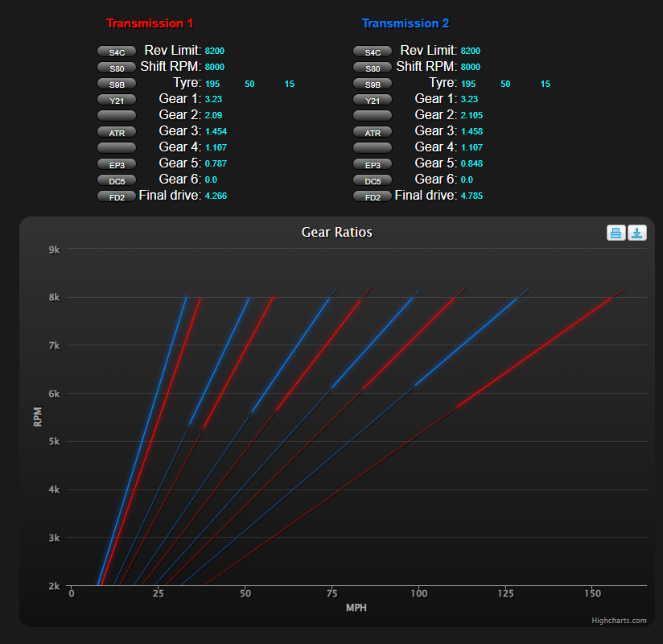Load Y21 preset for Transmission 1

[117, 100]
